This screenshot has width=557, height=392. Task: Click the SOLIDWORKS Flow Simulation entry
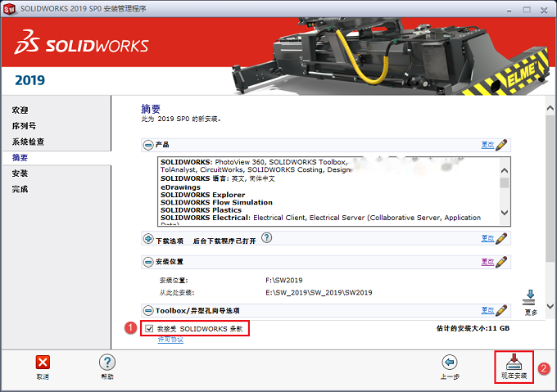[216, 203]
